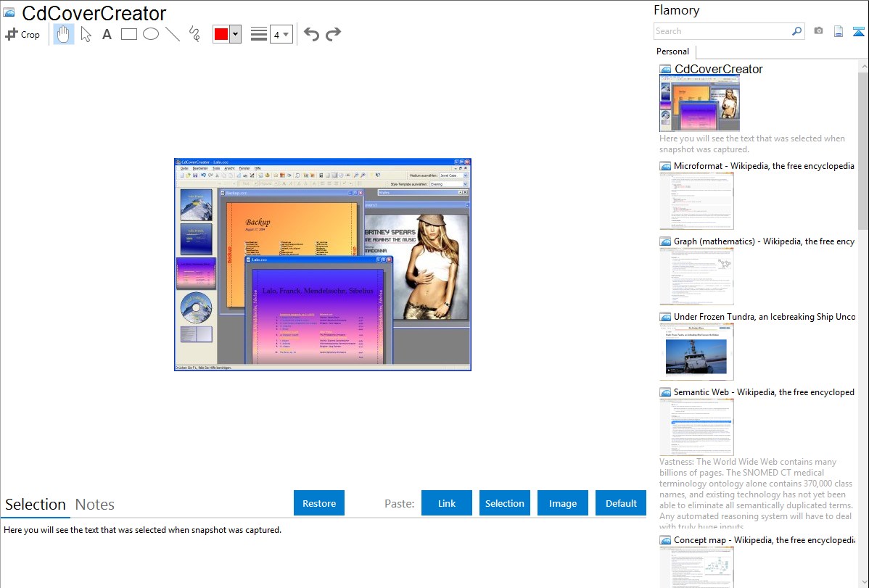Click the Under Frozen Tundra title text

pos(765,316)
